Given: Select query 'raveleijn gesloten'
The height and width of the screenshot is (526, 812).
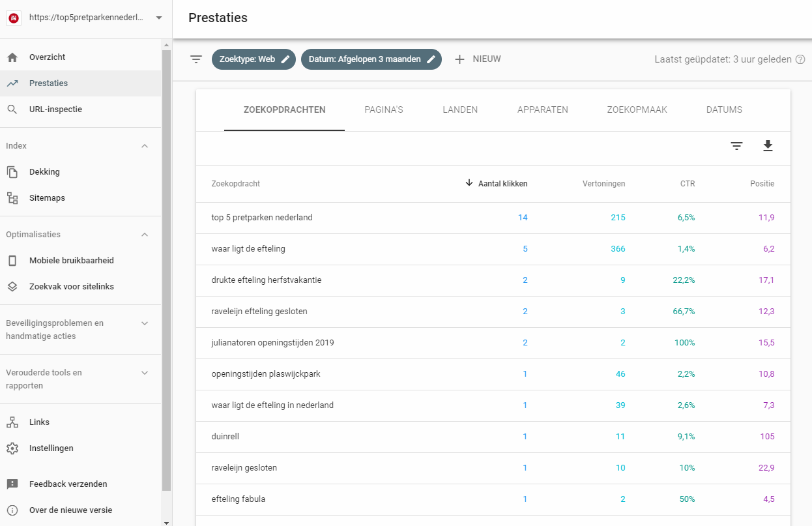Looking at the screenshot, I should [x=244, y=468].
